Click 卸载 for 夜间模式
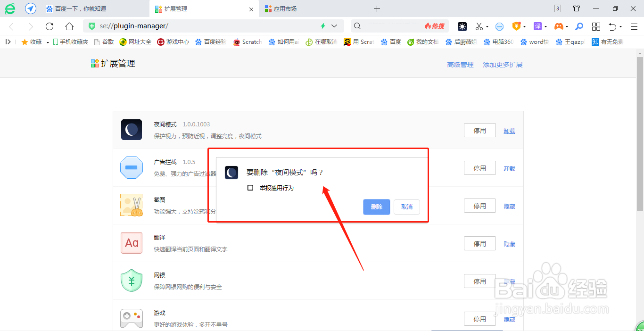Image resolution: width=644 pixels, height=331 pixels. pyautogui.click(x=509, y=131)
